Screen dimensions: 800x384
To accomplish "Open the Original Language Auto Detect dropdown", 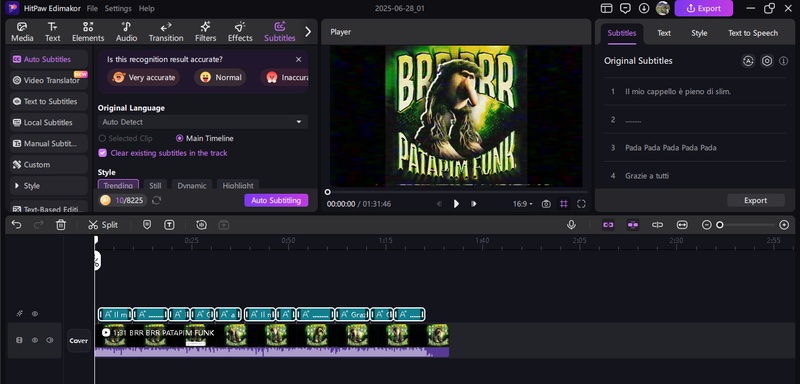I will click(203, 122).
